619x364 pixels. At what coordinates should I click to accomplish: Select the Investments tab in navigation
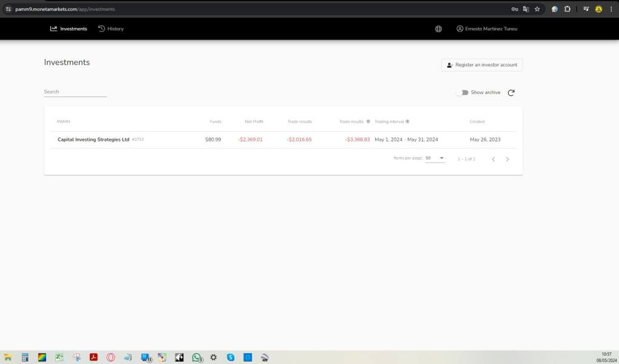pyautogui.click(x=69, y=29)
